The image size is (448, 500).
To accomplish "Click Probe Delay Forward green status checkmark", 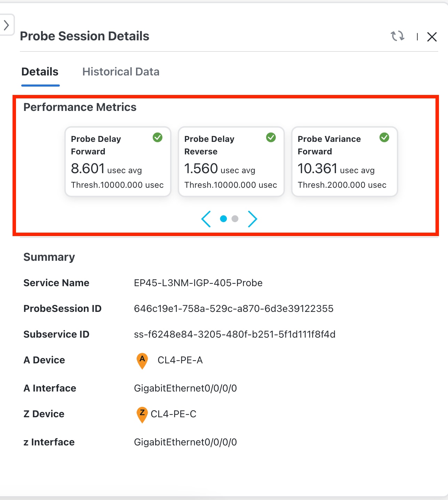I will coord(158,137).
